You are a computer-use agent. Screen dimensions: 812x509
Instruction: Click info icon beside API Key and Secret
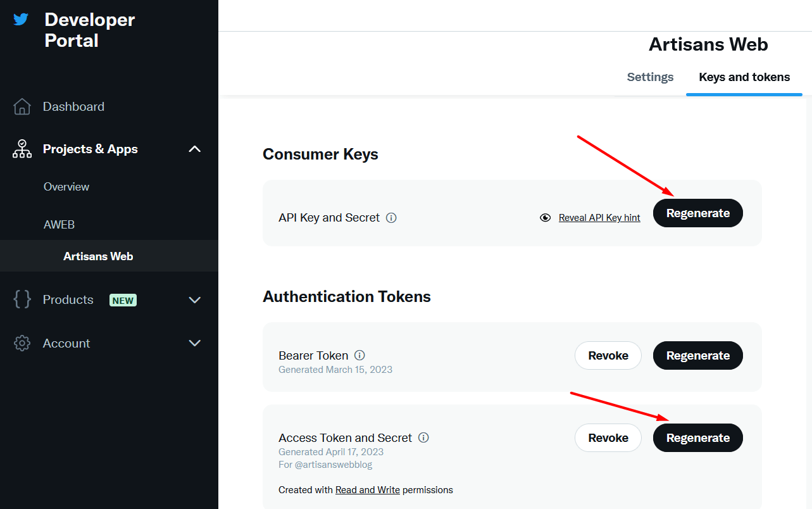[x=391, y=218]
